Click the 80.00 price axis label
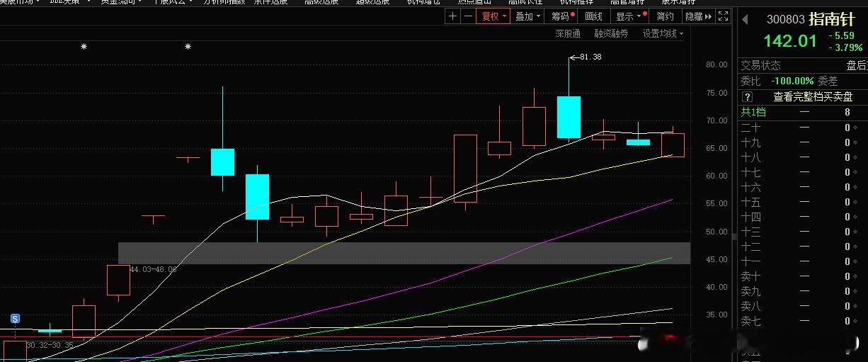This screenshot has height=362, width=868. (716, 64)
